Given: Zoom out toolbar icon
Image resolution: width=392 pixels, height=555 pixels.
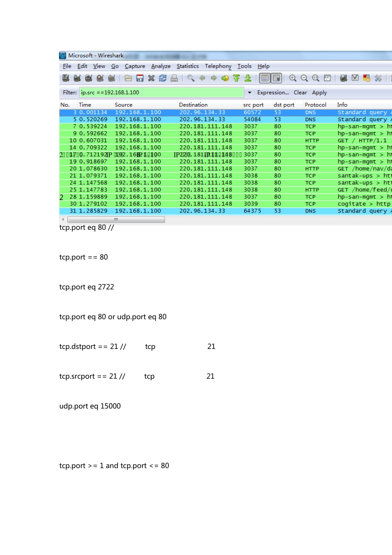Looking at the screenshot, I should pos(305,78).
